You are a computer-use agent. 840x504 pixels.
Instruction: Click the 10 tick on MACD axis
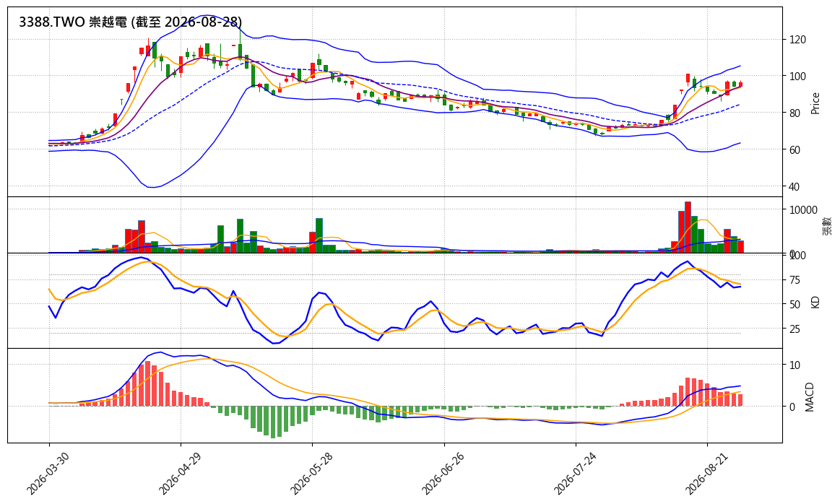pyautogui.click(x=794, y=365)
